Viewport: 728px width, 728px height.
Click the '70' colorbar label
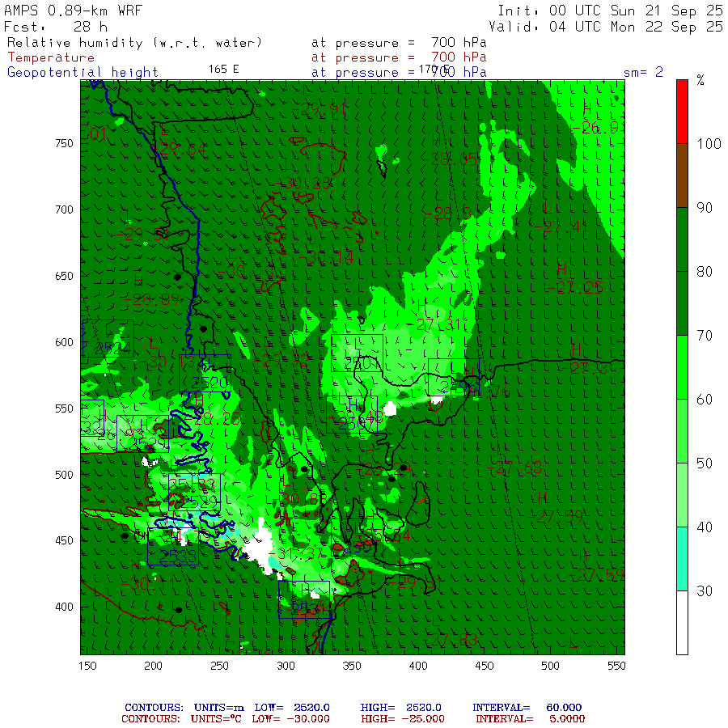click(x=705, y=335)
